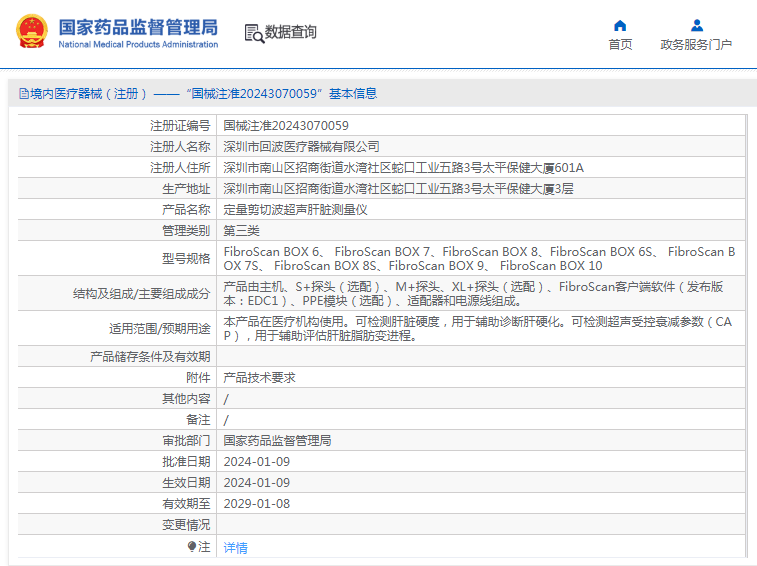Click the national emblem logo
757x566 pixels.
tap(32, 31)
